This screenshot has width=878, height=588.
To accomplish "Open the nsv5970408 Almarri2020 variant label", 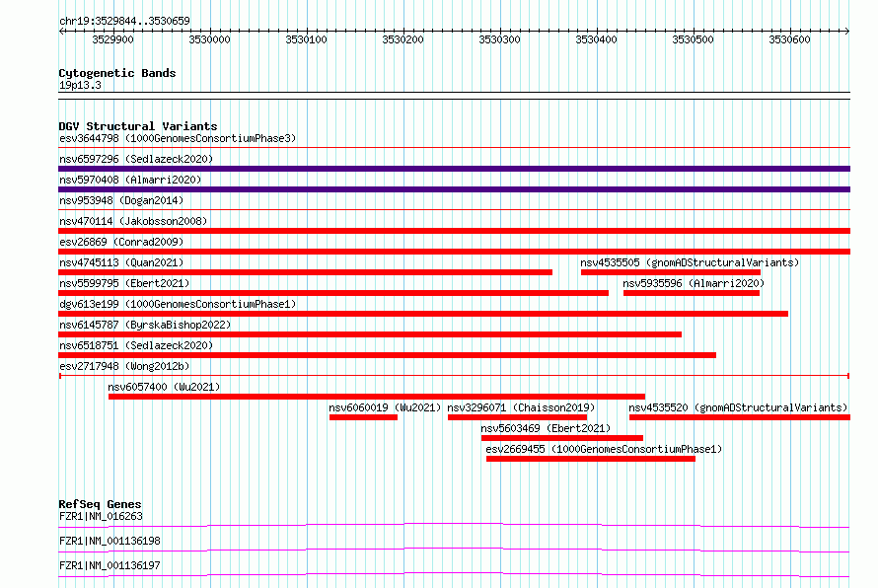I will click(130, 180).
